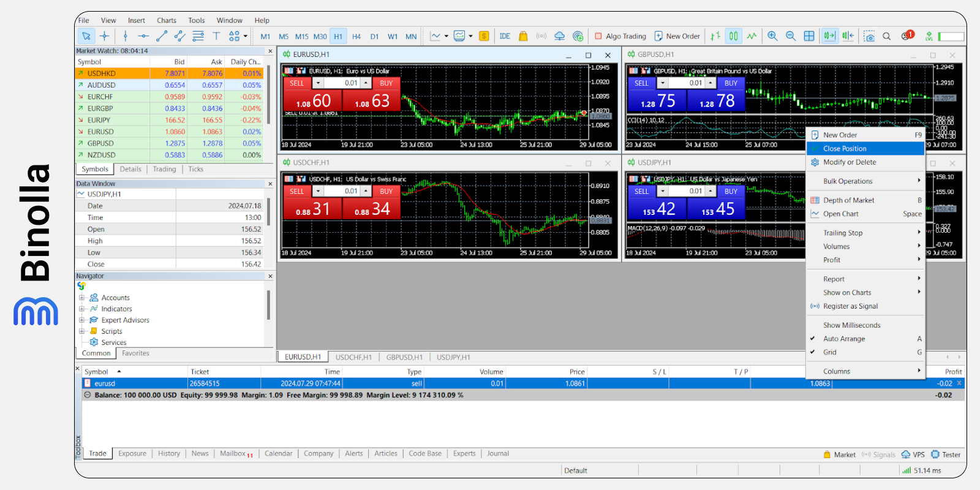Switch to the History tab in Toolbox
The height and width of the screenshot is (490, 980).
[x=169, y=454]
